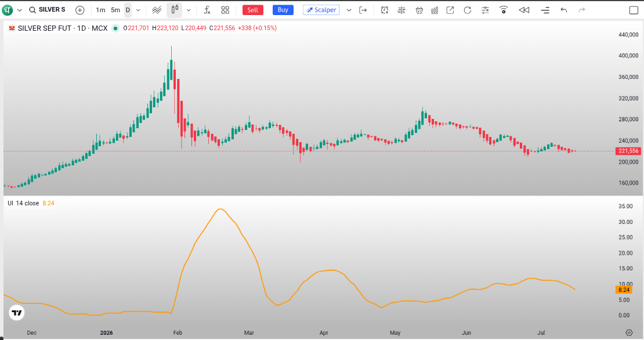Select the 1m timeframe
Viewport: 644px width, 340px height.
[x=100, y=10]
